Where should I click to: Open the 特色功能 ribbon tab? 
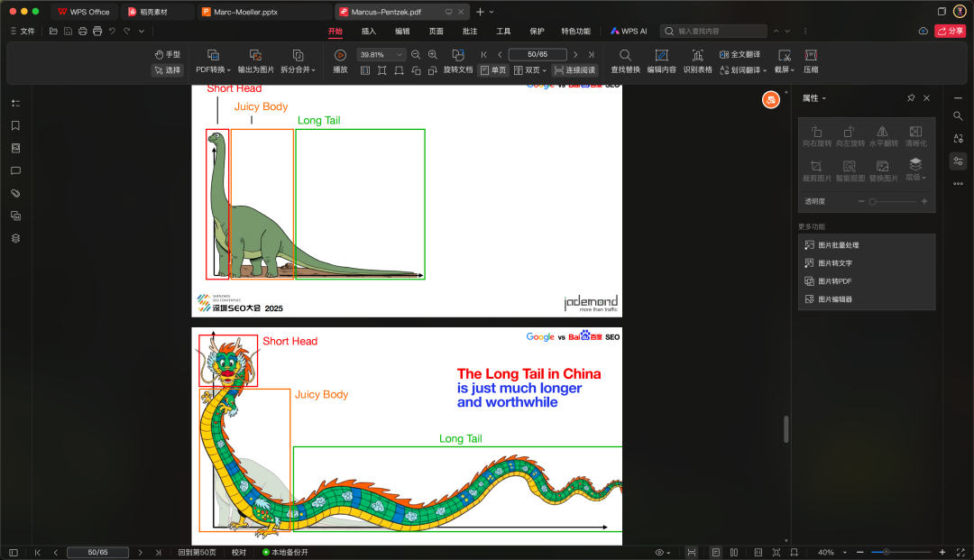click(x=575, y=31)
